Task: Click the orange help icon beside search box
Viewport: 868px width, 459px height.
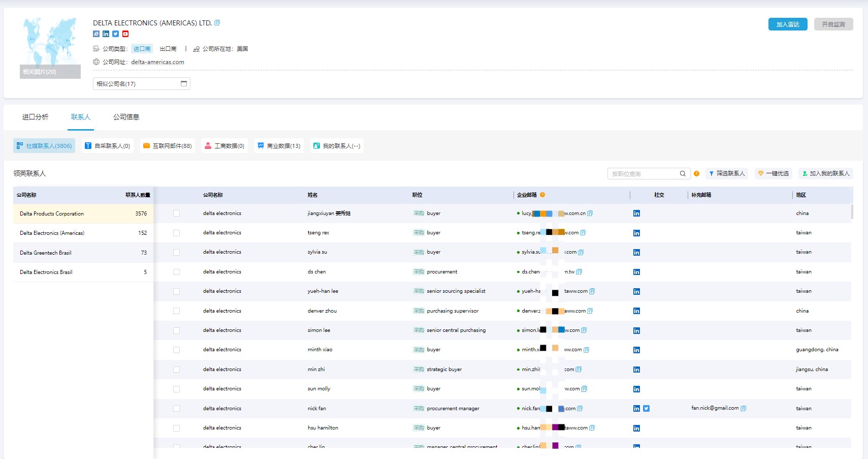Action: click(696, 174)
